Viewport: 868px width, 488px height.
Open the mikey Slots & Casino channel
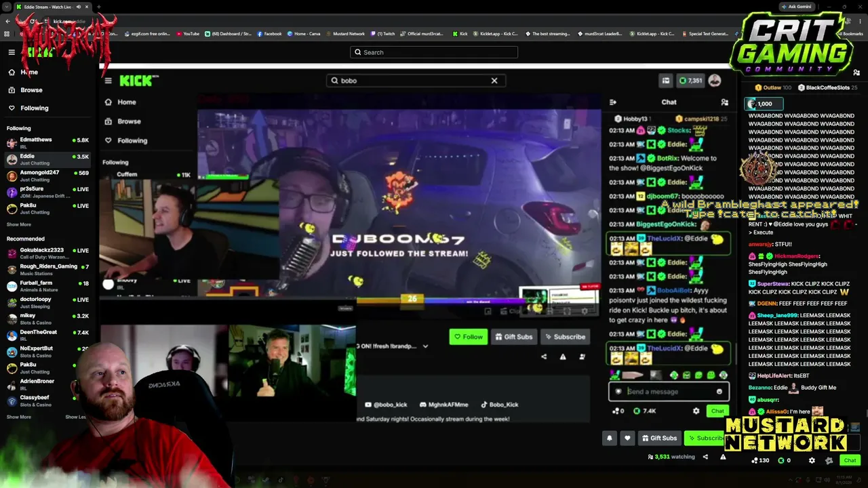click(47, 319)
